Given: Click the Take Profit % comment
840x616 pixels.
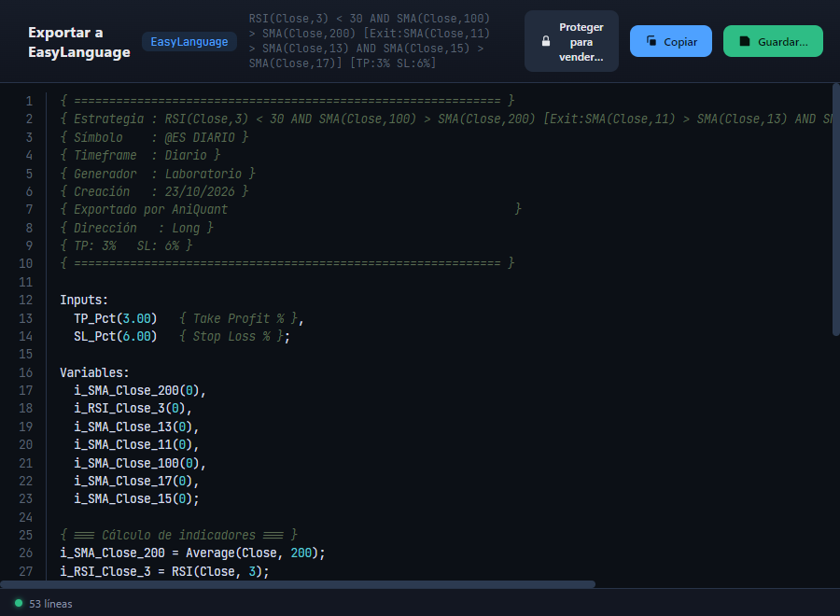Looking at the screenshot, I should tap(238, 318).
